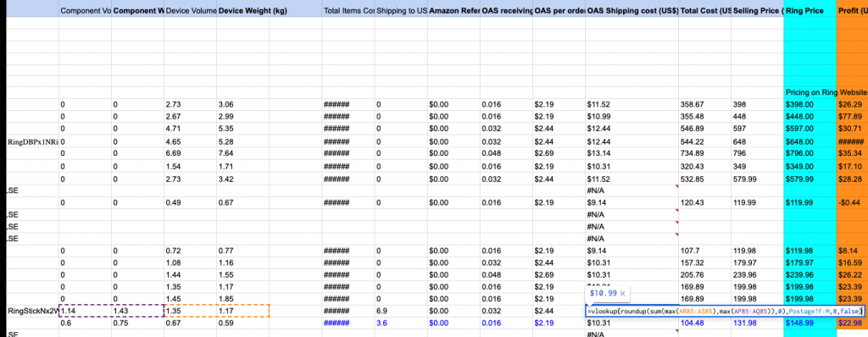Select selling price cell 131.98
The width and height of the screenshot is (868, 337).
coord(757,323)
